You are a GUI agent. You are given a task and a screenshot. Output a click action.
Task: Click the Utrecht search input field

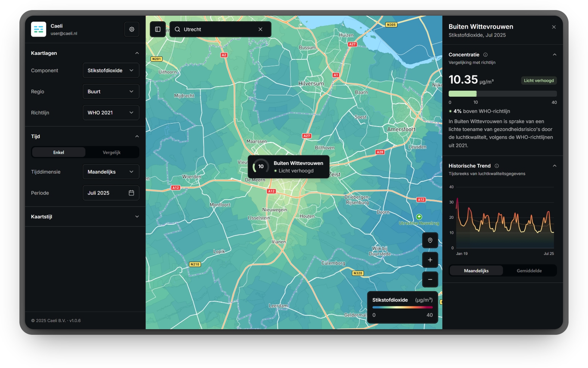(x=217, y=29)
